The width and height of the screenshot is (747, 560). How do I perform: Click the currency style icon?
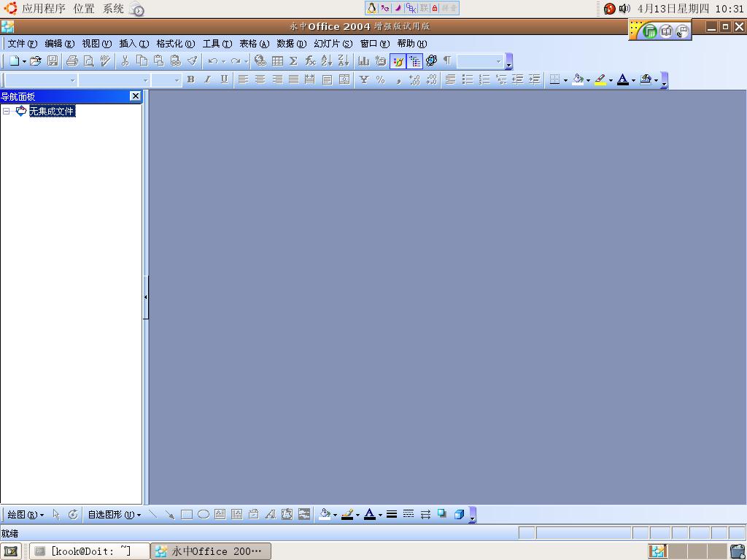click(x=364, y=80)
